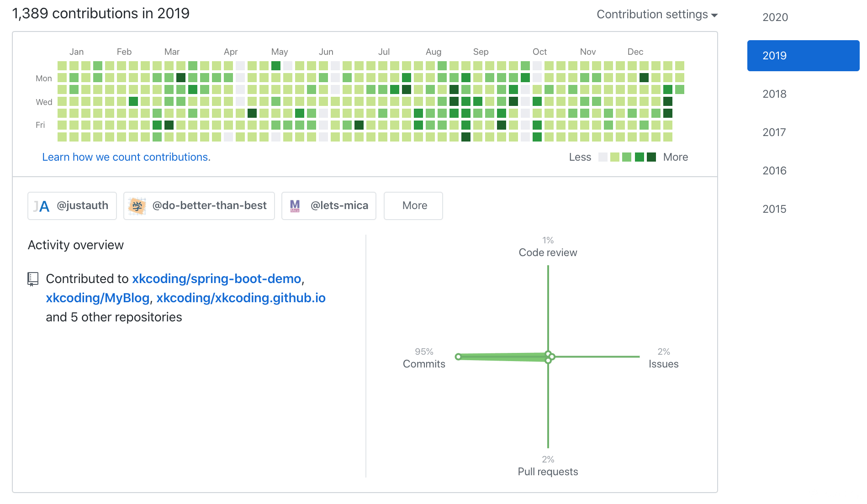Click the repository book icon beside Contributed to

pos(33,279)
